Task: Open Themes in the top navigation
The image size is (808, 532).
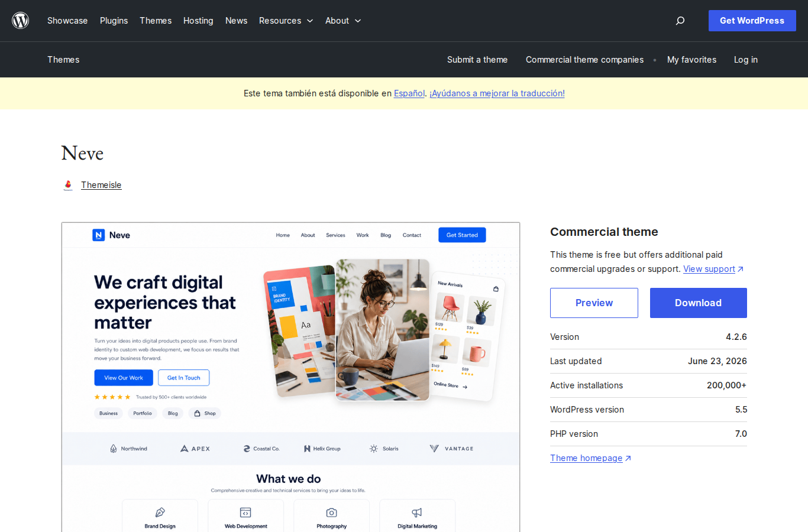Action: 156,21
